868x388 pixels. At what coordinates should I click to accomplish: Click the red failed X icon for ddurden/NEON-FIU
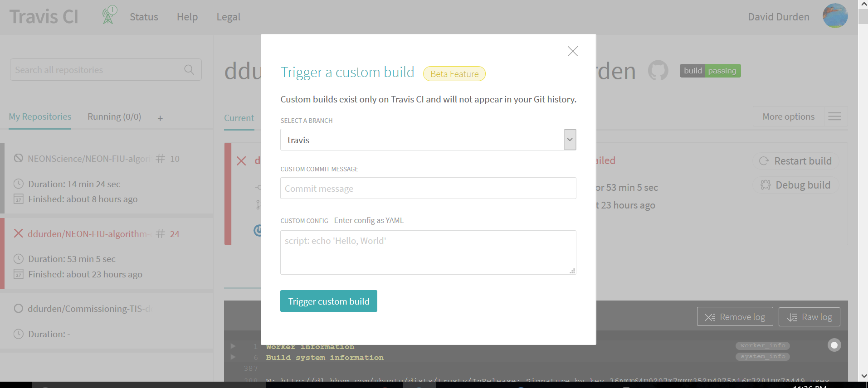(19, 233)
